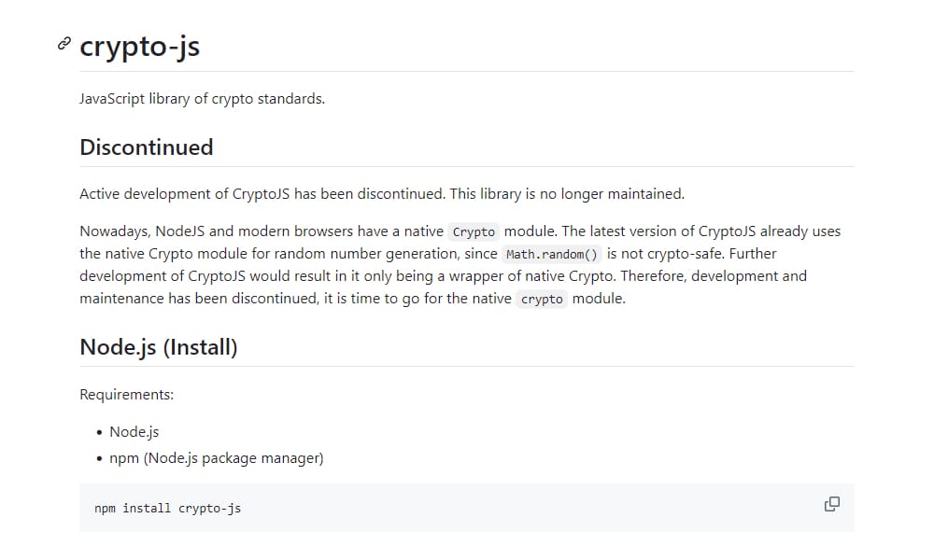This screenshot has width=934, height=560.
Task: Click the horizontal rule below the crypto-js title
Action: click(466, 72)
